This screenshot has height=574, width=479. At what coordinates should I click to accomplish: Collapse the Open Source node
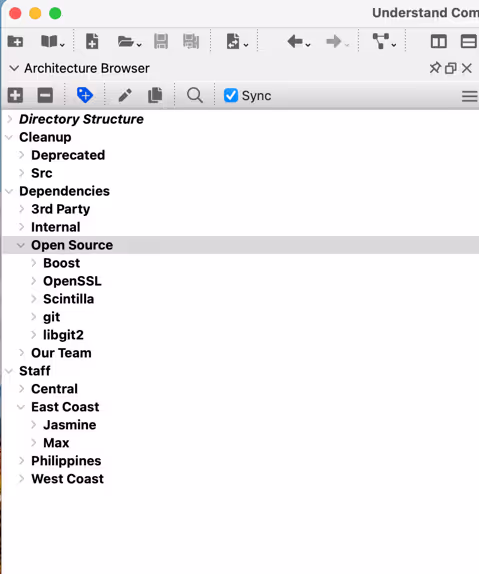click(21, 245)
